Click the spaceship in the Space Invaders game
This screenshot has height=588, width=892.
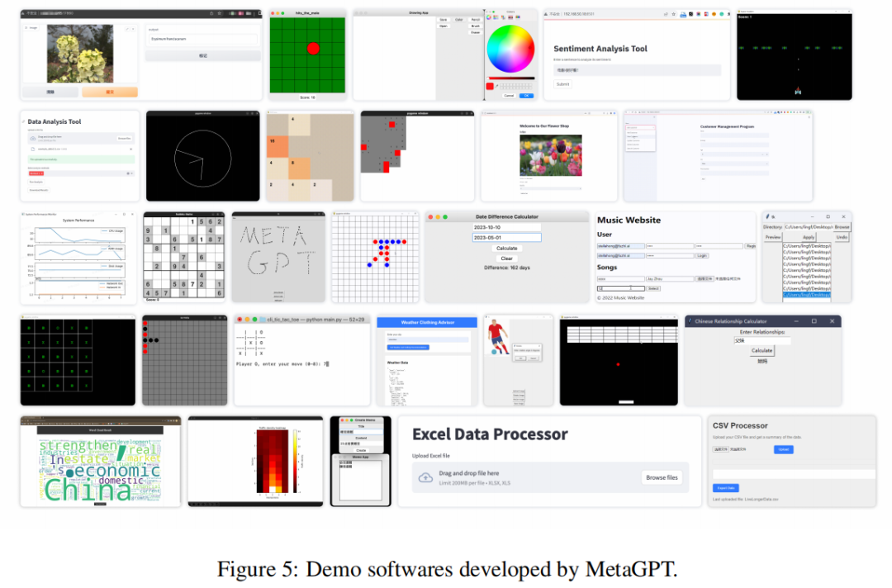point(798,91)
